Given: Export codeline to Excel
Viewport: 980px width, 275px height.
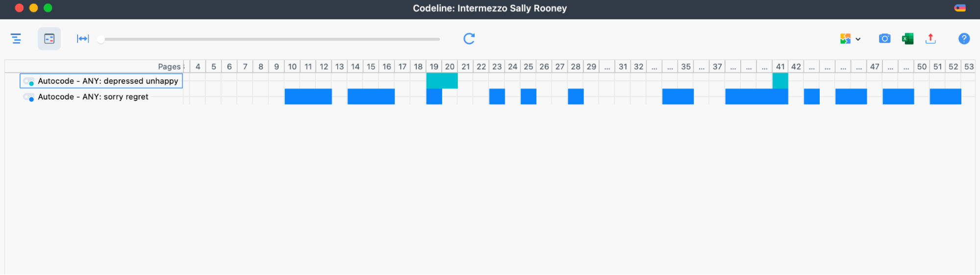Looking at the screenshot, I should pyautogui.click(x=907, y=39).
